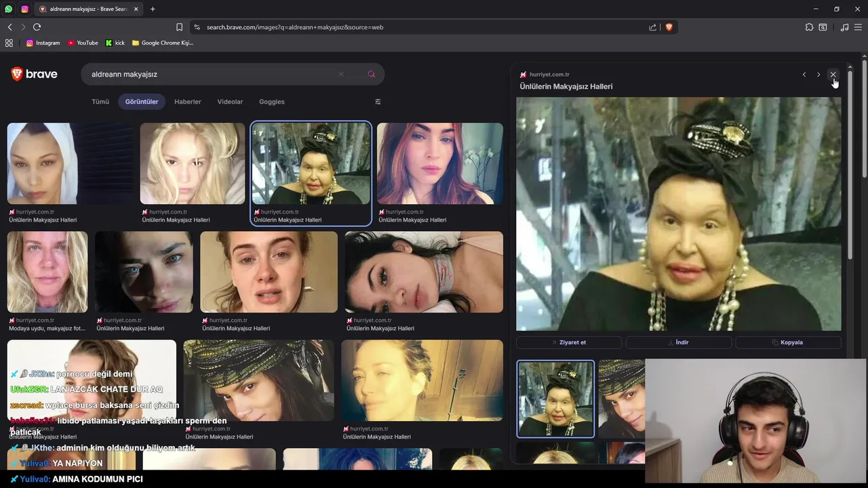
Task: Show next image in preview panel
Action: click(818, 75)
